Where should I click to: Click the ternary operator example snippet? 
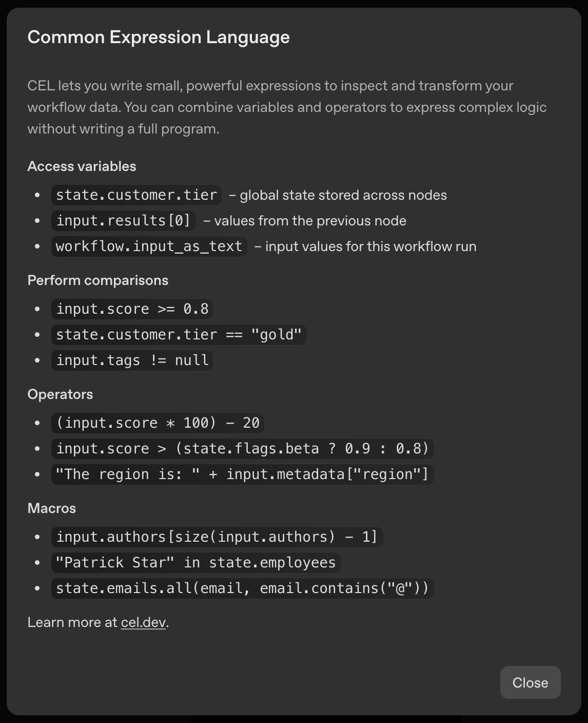(x=242, y=448)
